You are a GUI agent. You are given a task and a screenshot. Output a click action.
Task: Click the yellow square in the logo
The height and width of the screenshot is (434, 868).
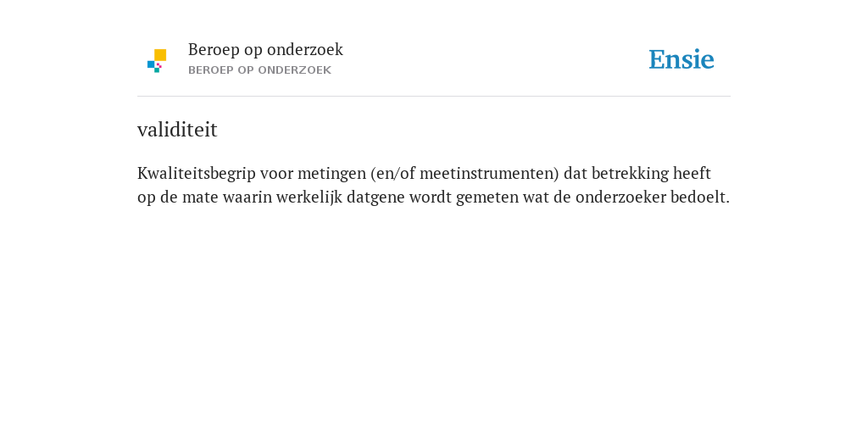pyautogui.click(x=160, y=55)
